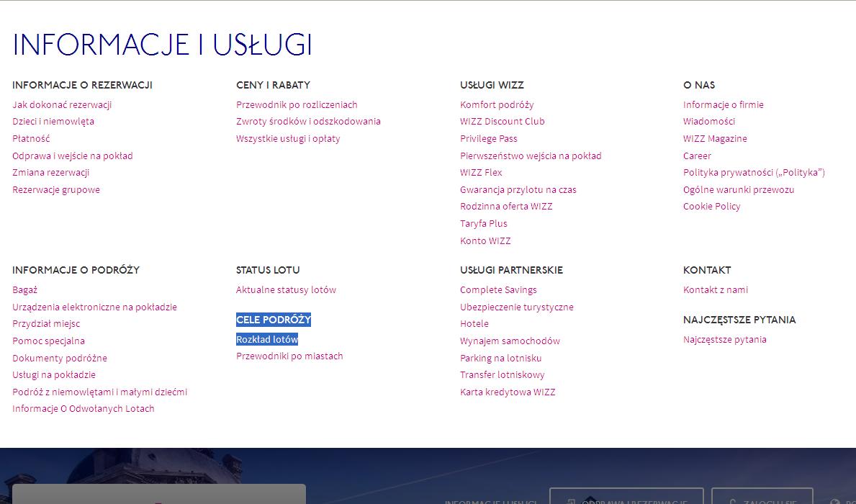Open the Polityka prywatności link
The height and width of the screenshot is (504, 856).
point(754,173)
